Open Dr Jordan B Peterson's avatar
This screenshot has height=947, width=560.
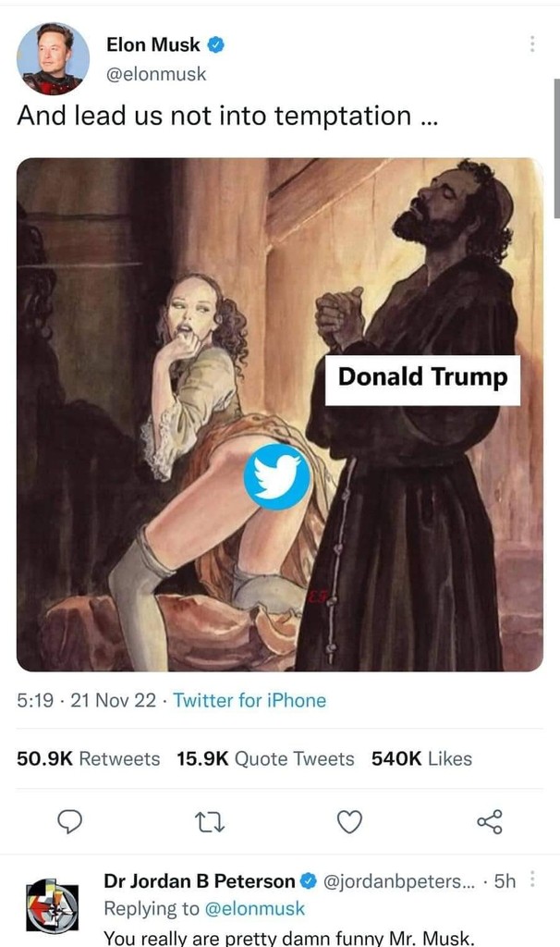click(53, 906)
